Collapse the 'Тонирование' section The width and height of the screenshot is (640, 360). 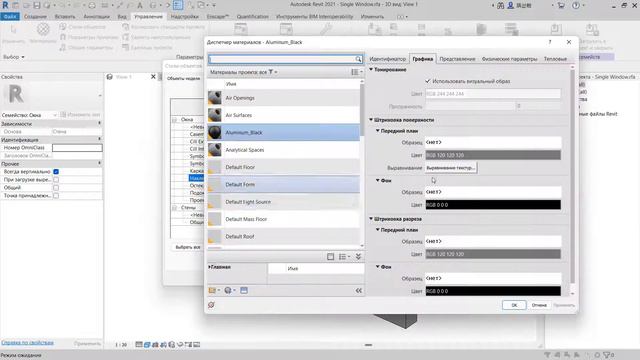click(371, 70)
